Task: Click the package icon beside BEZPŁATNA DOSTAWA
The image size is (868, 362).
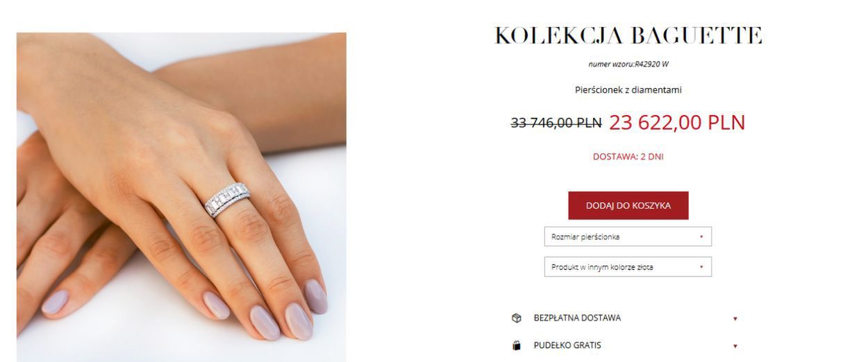Action: point(516,318)
